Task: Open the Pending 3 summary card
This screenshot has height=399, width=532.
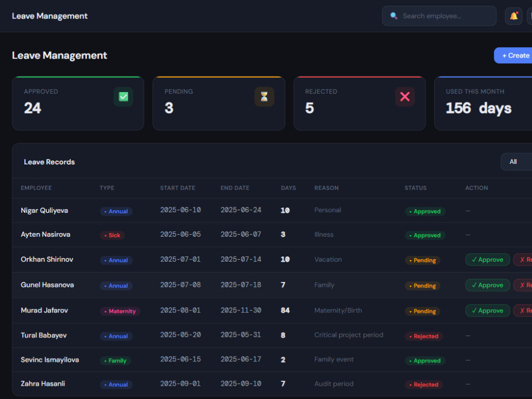Action: tap(219, 104)
